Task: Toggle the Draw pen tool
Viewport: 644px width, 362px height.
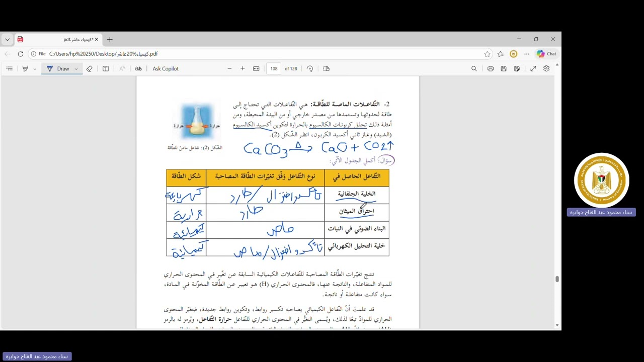Action: pos(58,69)
